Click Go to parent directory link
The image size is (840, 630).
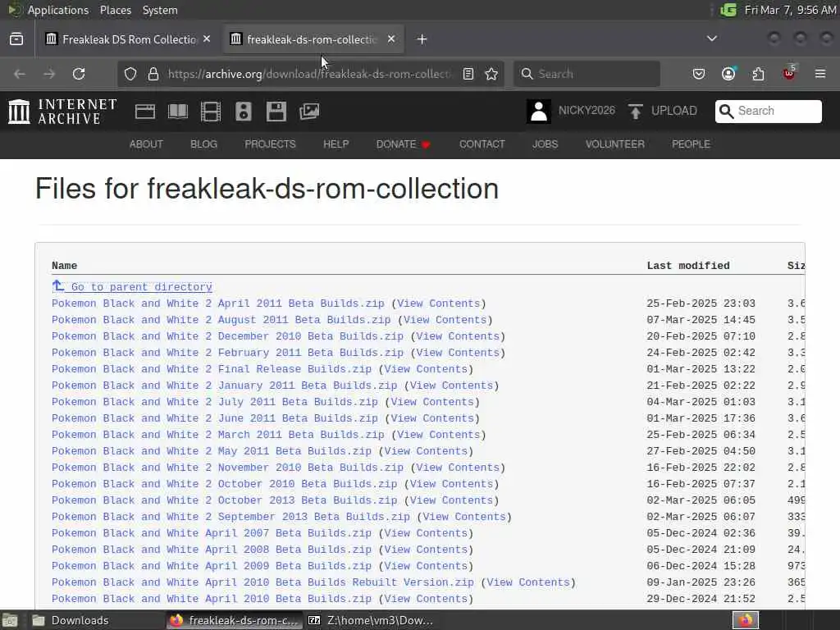pos(132,286)
